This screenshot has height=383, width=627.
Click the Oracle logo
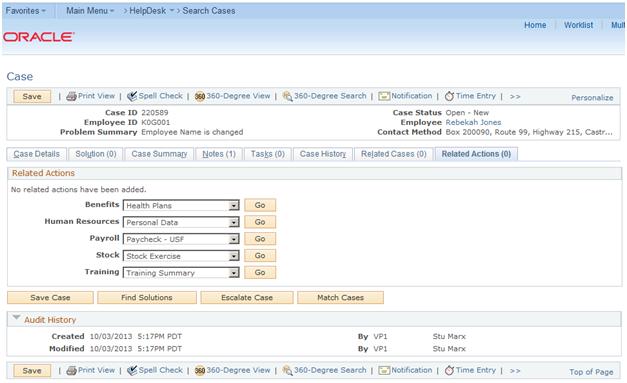coord(38,37)
